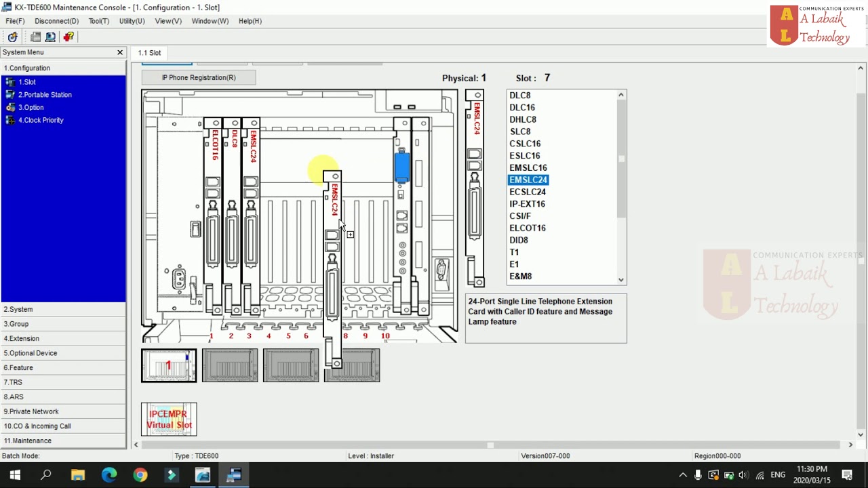Open Google Chrome from the taskbar
The width and height of the screenshot is (868, 488).
click(x=140, y=475)
